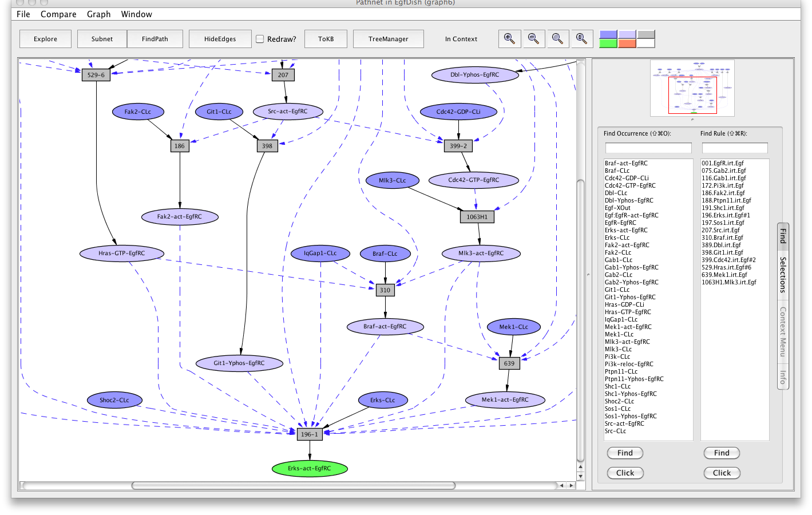Click the magnifier icon labeled 1

coord(581,39)
